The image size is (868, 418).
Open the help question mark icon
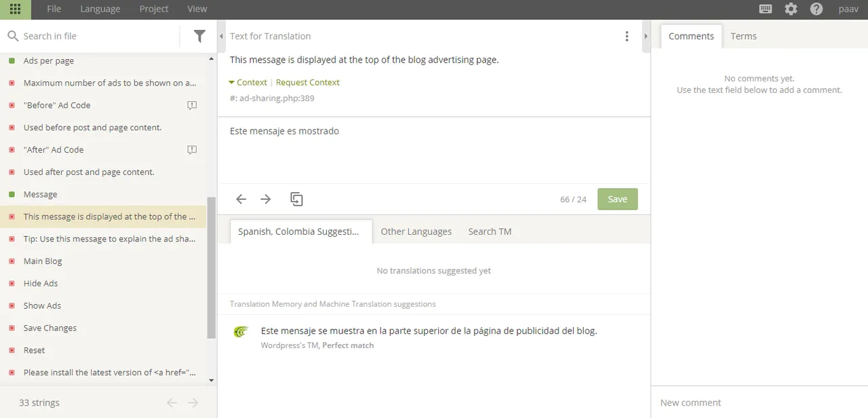click(x=816, y=9)
